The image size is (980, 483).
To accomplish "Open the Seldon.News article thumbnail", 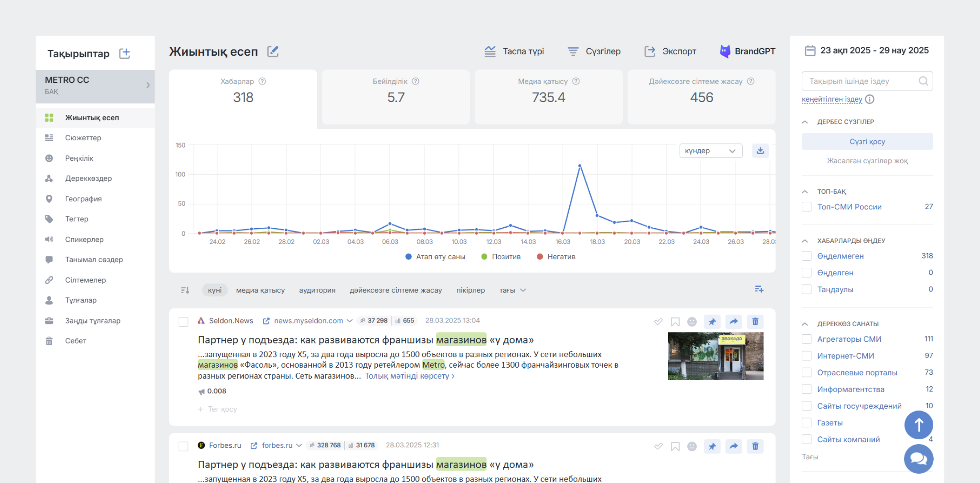I will click(x=716, y=356).
